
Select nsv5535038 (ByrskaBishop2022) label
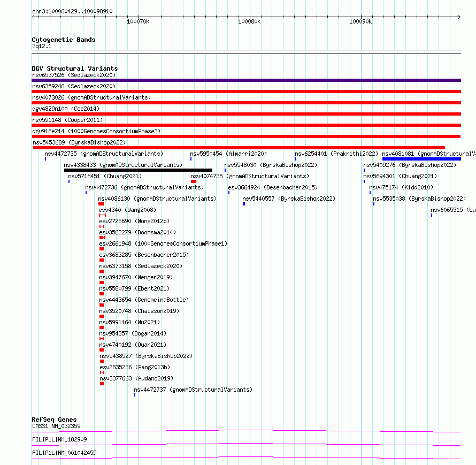tap(419, 199)
